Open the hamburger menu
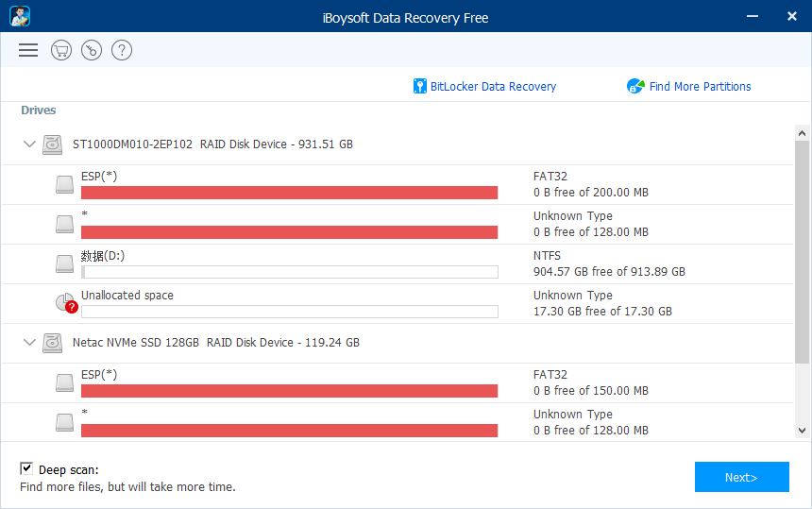812x509 pixels. click(28, 51)
